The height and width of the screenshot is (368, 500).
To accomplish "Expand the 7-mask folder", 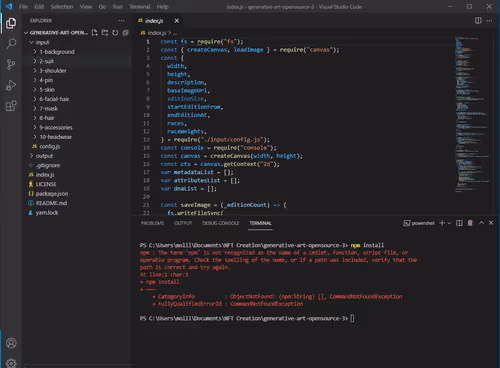I will click(49, 109).
